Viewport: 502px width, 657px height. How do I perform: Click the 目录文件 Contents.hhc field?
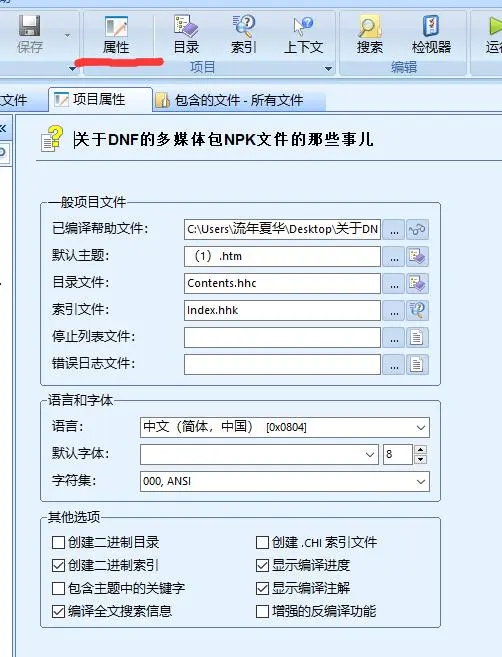(282, 283)
